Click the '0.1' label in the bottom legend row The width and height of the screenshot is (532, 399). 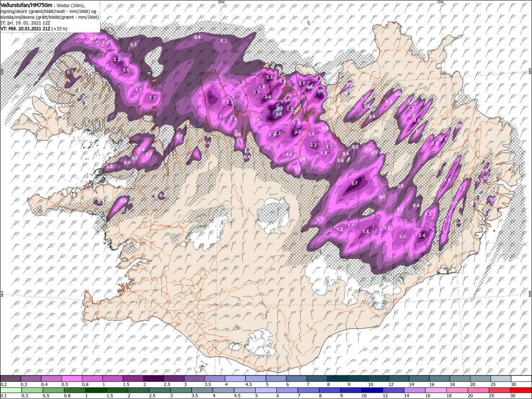2,396
